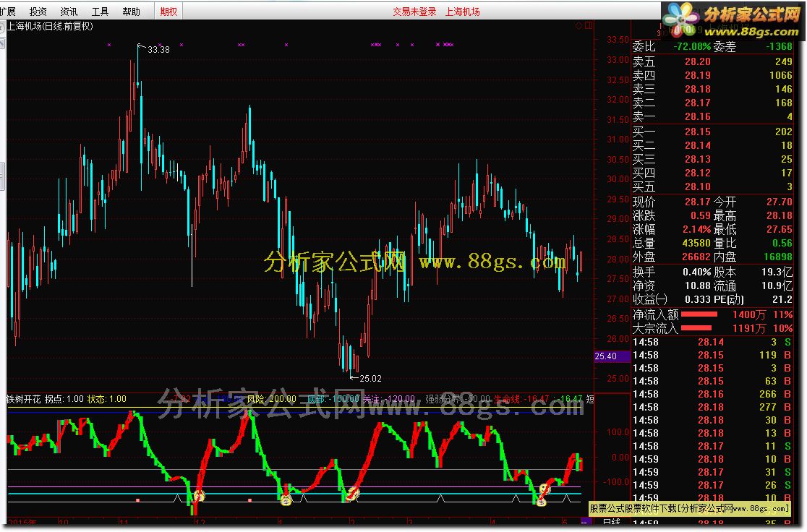The height and width of the screenshot is (532, 807).
Task: Click the 委差 -1368 value
Action: (780, 47)
